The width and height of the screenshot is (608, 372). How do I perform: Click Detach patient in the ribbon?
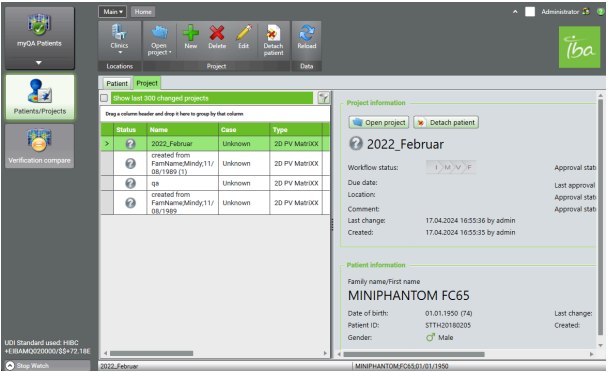tap(273, 40)
